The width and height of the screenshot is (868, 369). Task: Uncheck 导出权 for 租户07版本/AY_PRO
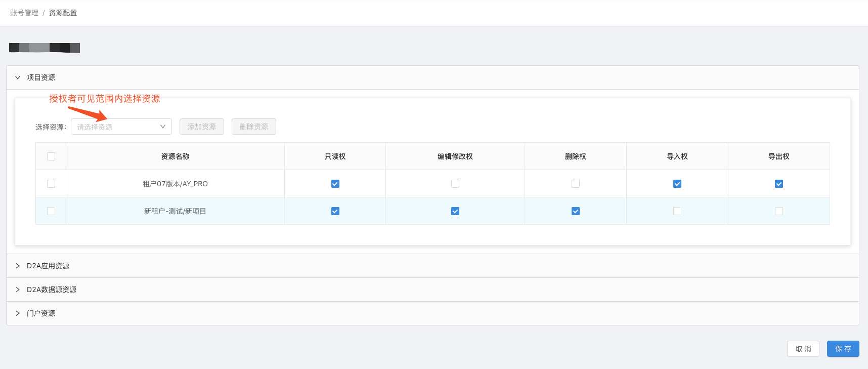point(779,184)
